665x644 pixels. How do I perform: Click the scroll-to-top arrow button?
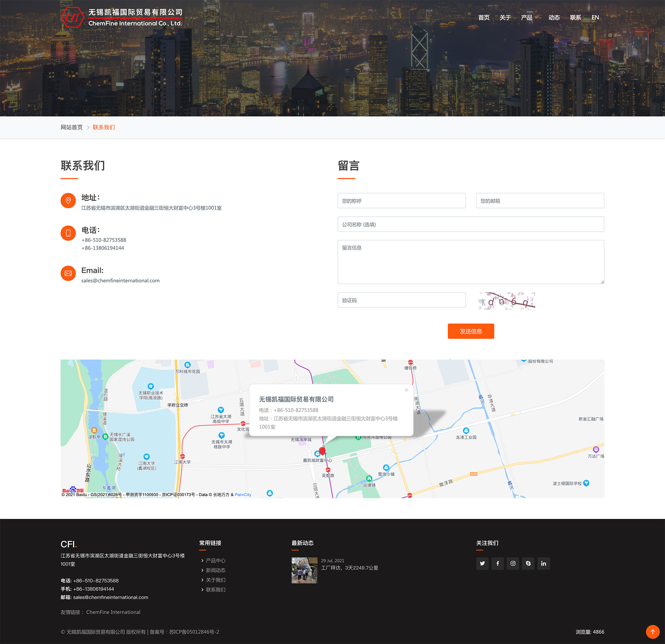653,632
